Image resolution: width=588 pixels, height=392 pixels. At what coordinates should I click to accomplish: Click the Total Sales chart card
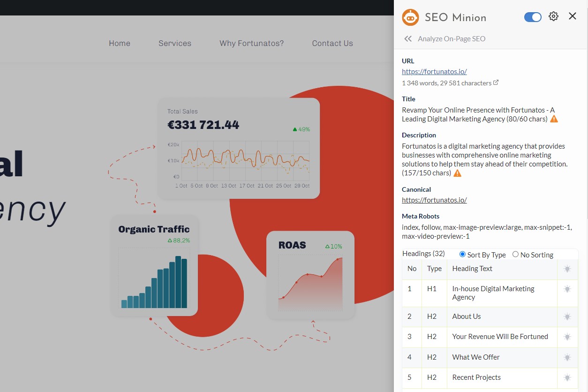coord(239,148)
